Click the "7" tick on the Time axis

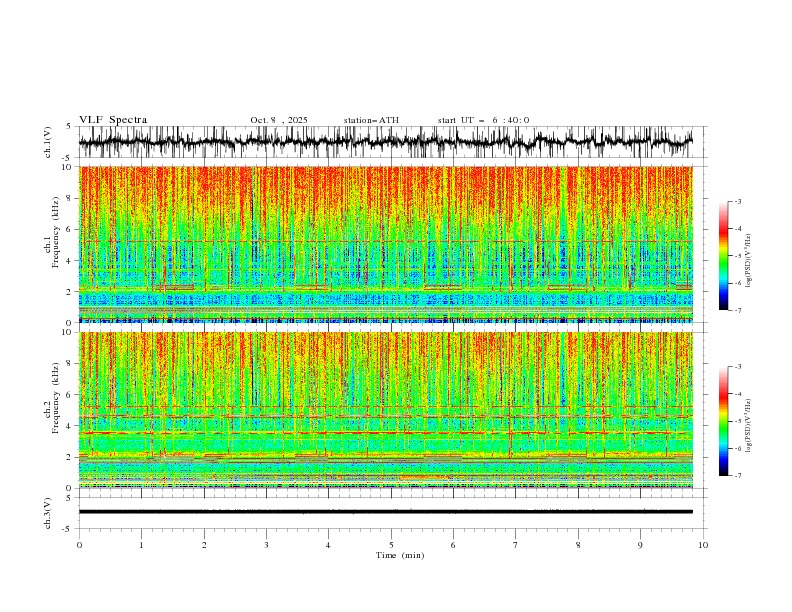point(516,545)
